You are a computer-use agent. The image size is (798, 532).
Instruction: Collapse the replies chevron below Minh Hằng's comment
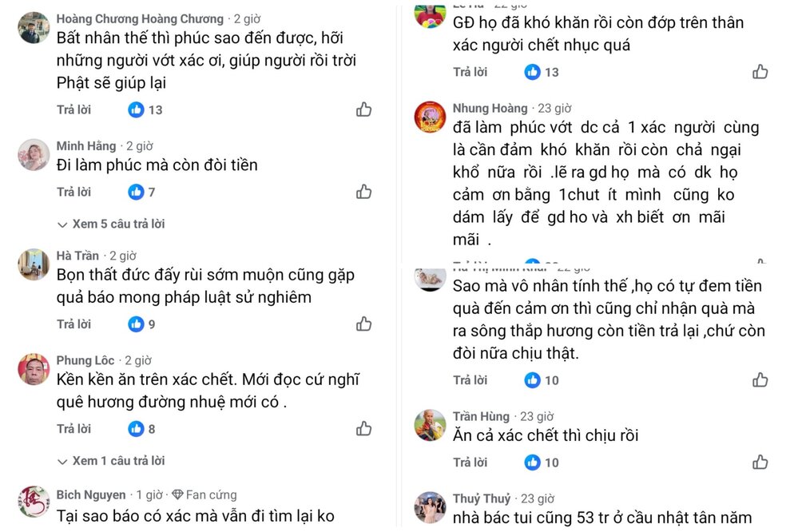62,224
